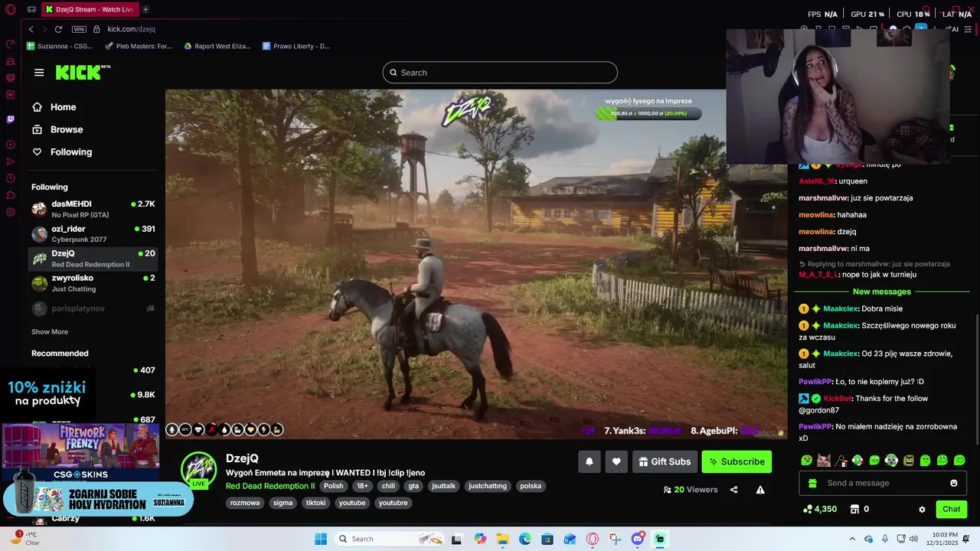Click the Polish tag

(x=333, y=486)
